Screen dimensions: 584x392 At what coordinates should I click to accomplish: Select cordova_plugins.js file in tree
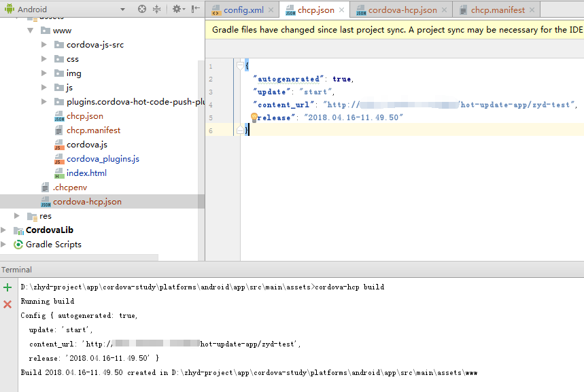pyautogui.click(x=103, y=159)
